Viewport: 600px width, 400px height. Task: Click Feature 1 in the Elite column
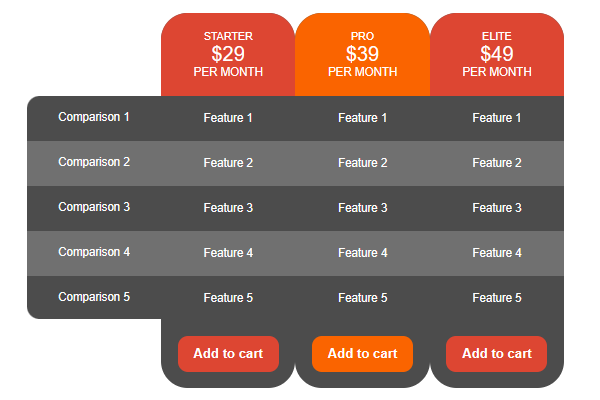(497, 118)
